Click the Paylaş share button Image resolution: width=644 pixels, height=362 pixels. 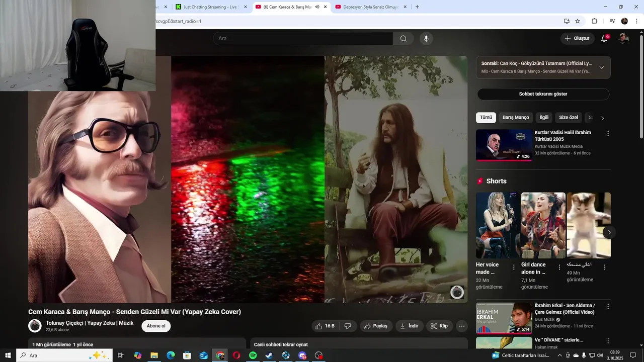coord(375,326)
